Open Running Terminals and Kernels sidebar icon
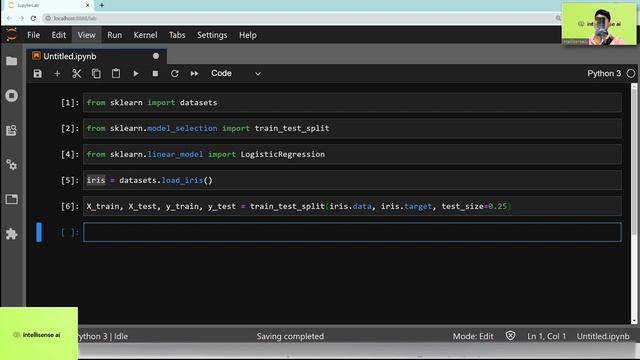 [x=12, y=96]
